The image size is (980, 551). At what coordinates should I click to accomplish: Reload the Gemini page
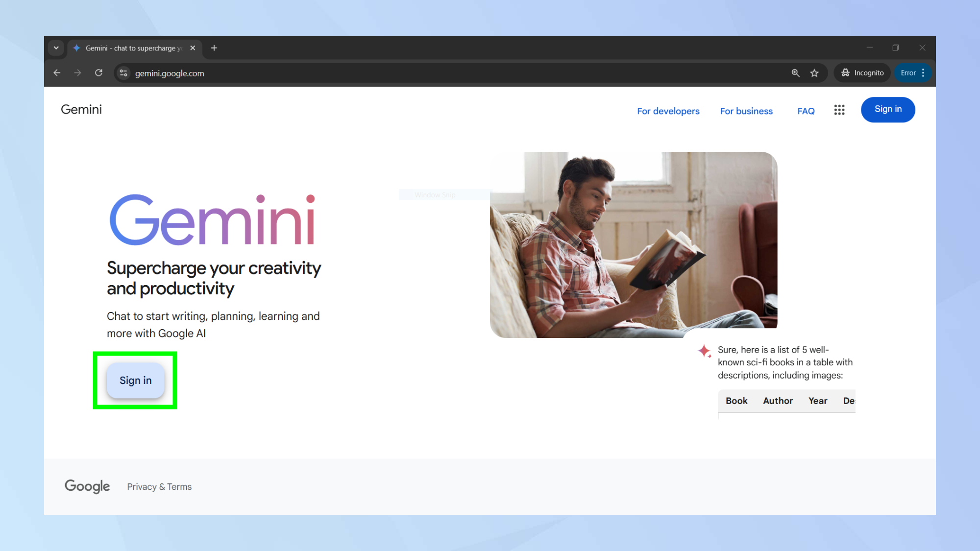(98, 73)
